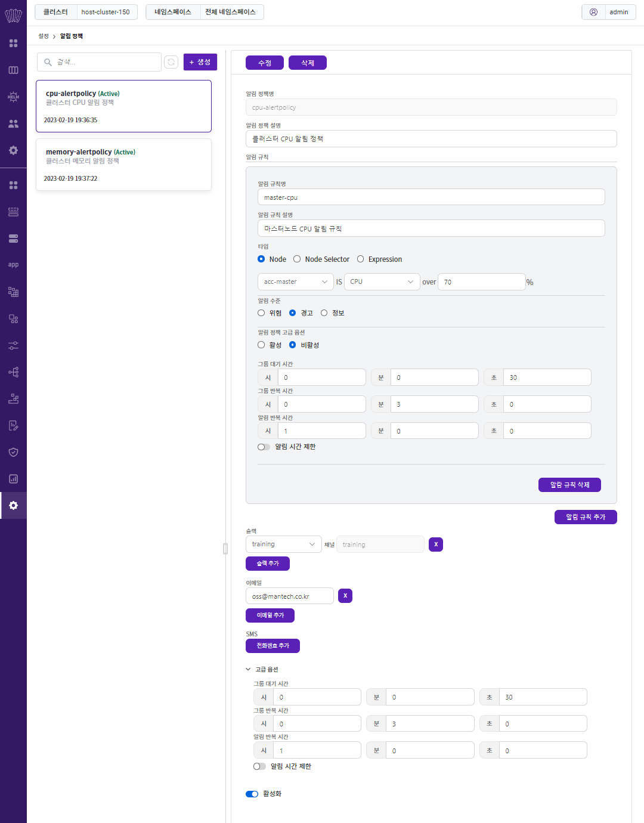Open the users group icon

[13, 123]
